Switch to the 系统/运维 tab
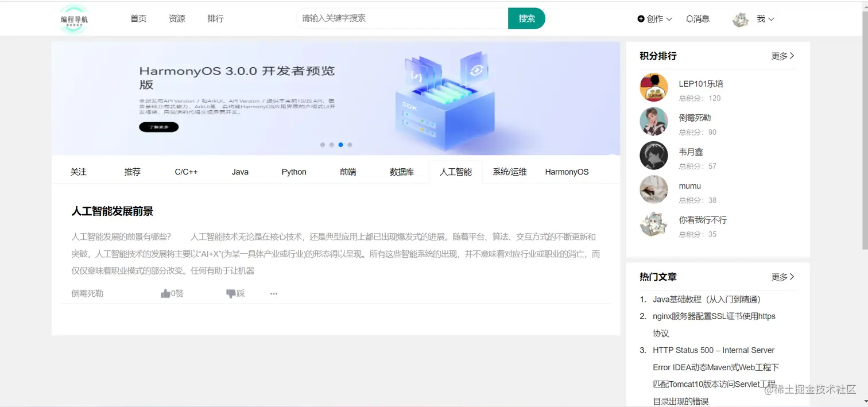The width and height of the screenshot is (868, 407). tap(510, 172)
